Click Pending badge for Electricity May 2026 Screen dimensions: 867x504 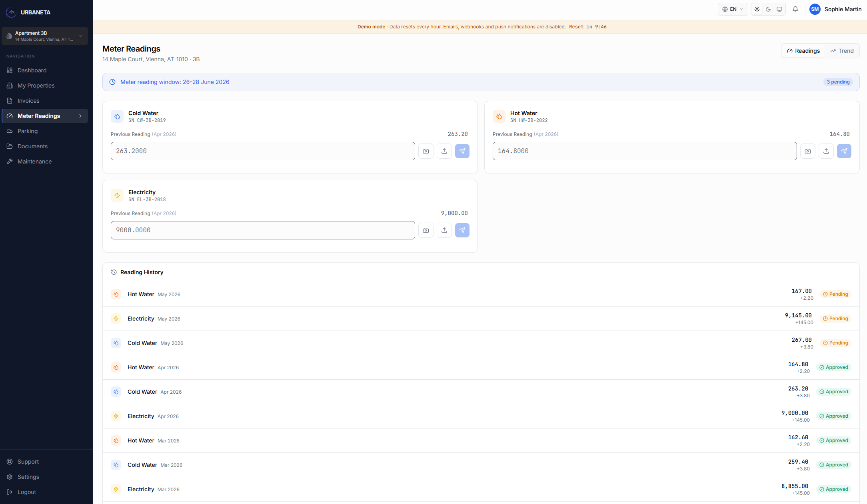pos(835,319)
